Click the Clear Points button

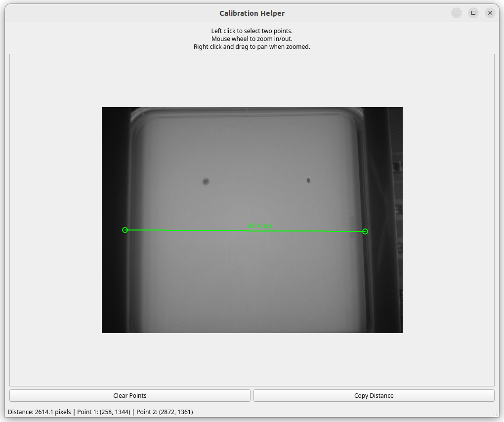130,395
